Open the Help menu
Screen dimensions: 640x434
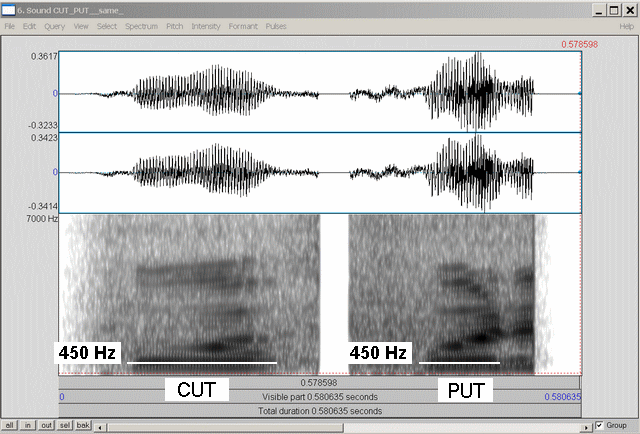click(x=627, y=25)
